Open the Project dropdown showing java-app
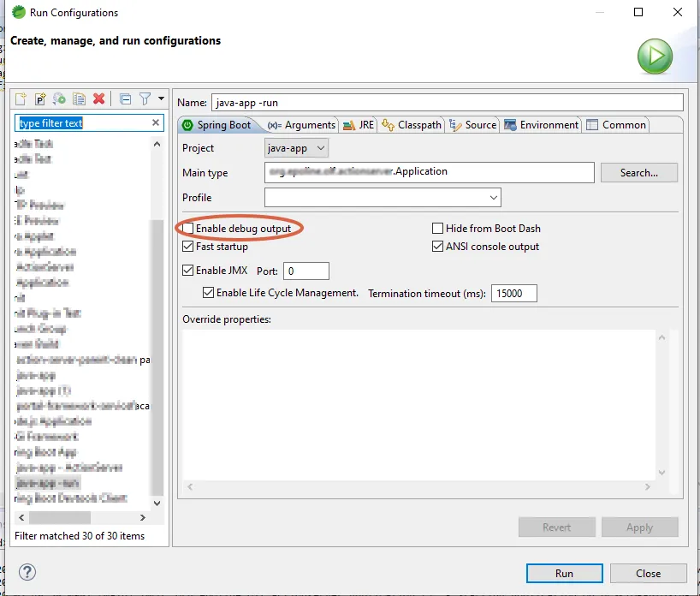The image size is (700, 596). (x=296, y=148)
